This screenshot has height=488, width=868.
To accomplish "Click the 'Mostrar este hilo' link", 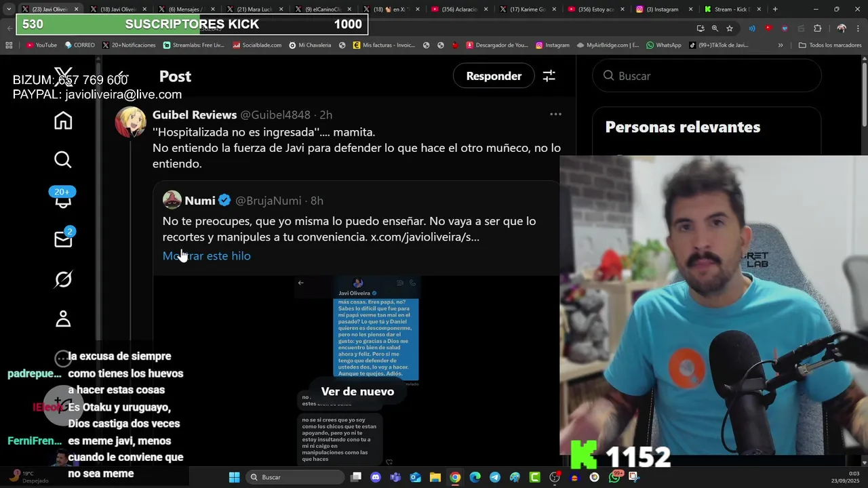I will point(206,256).
